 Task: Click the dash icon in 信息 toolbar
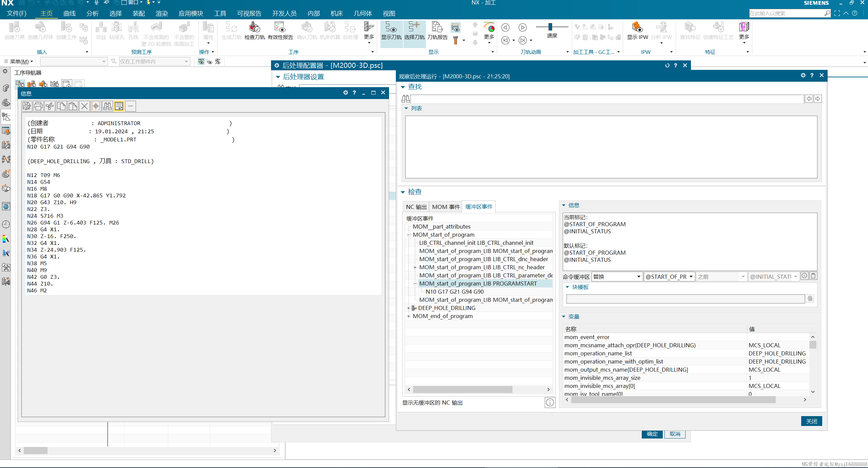pyautogui.click(x=131, y=106)
